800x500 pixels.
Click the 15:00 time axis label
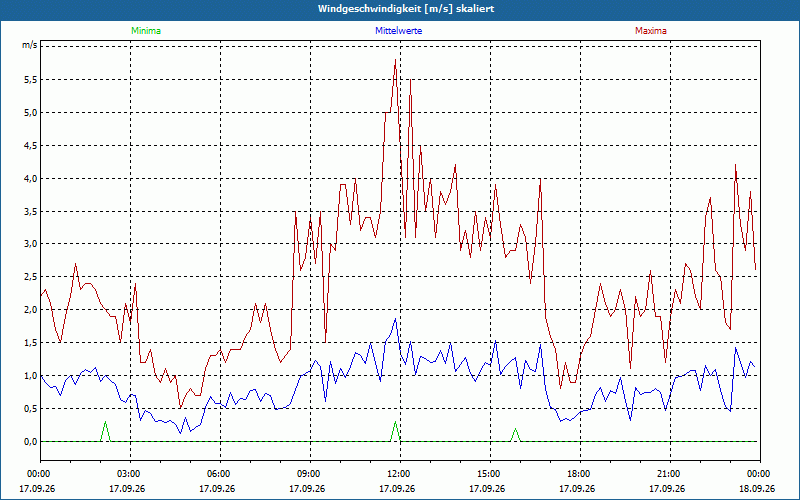click(x=490, y=474)
